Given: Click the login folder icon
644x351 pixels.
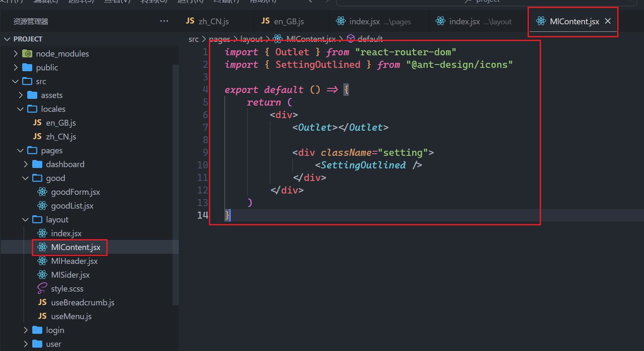Looking at the screenshot, I should pos(37,330).
